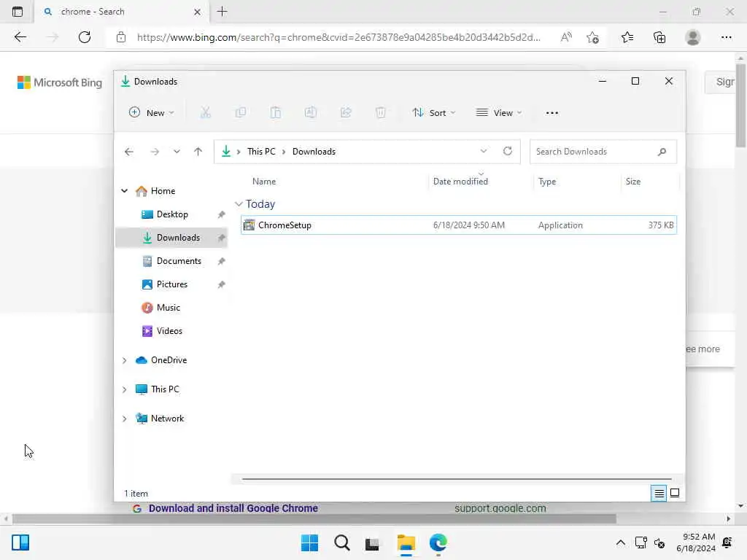Refresh the Downloads folder view
Screen dimensions: 747x560
(x=508, y=152)
